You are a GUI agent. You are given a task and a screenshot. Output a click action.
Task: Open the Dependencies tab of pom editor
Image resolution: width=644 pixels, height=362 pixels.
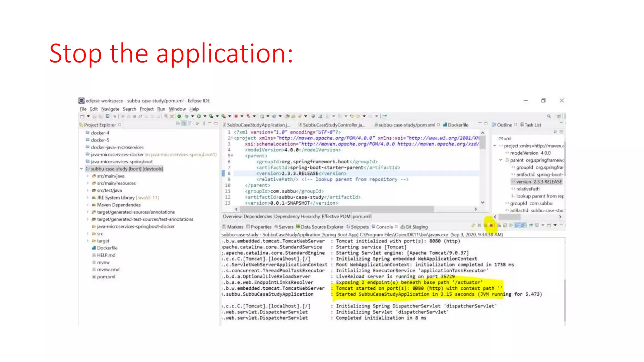click(x=258, y=217)
